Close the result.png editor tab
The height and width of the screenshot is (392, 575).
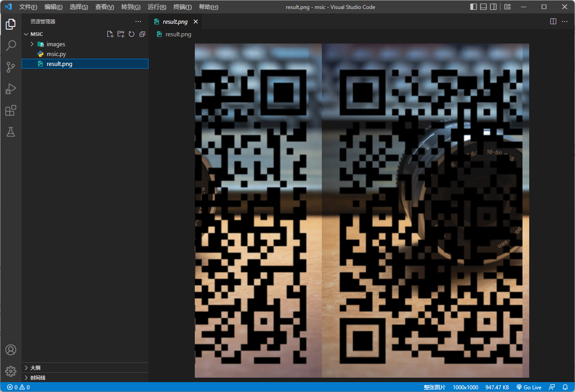pos(196,22)
